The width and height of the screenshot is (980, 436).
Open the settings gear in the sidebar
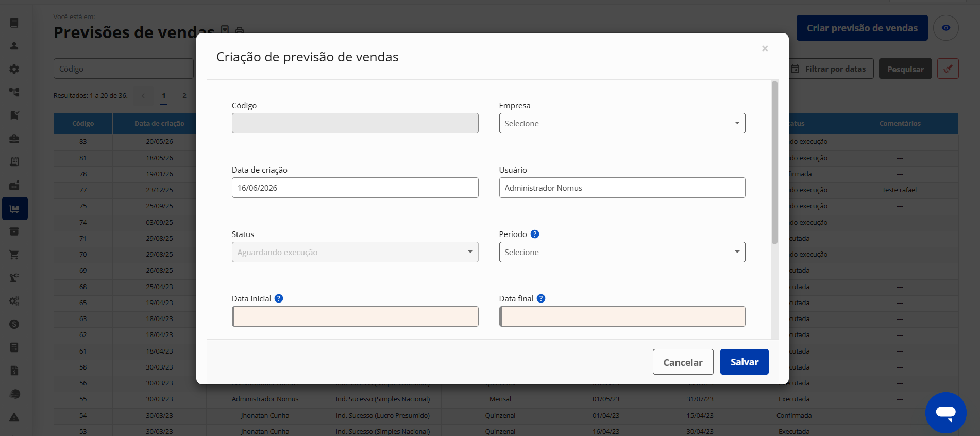coord(14,69)
